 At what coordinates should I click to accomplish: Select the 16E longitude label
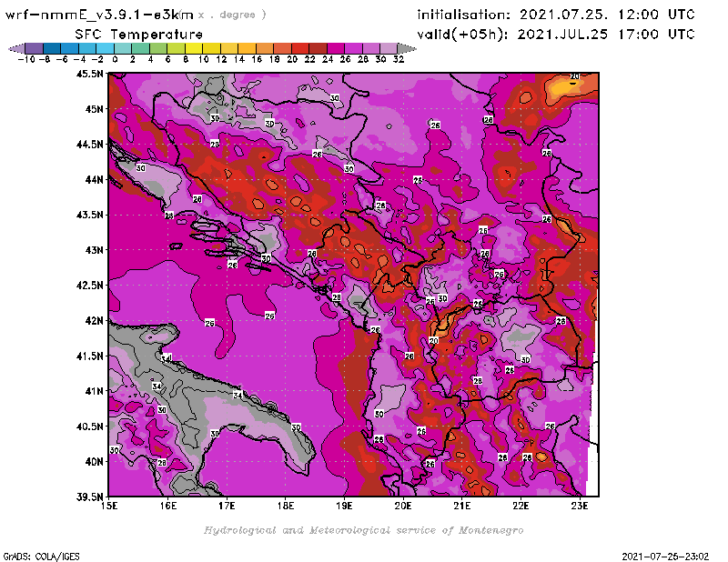click(x=168, y=506)
